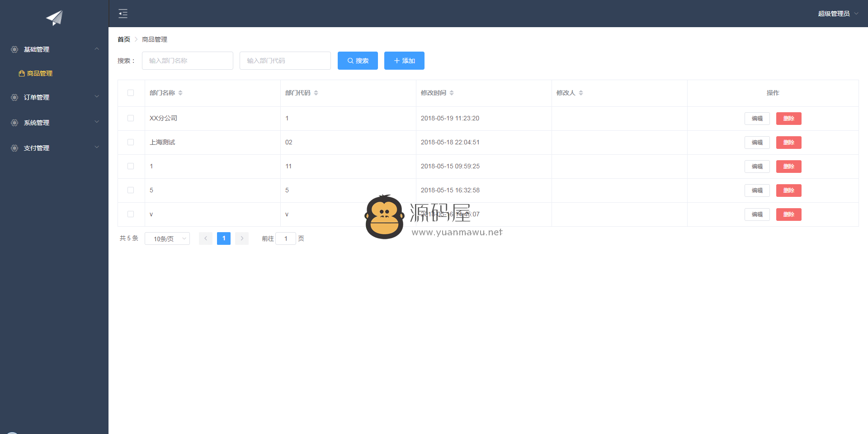Image resolution: width=868 pixels, height=434 pixels.
Task: Click the 共 5 条 total count text
Action: [x=129, y=238]
